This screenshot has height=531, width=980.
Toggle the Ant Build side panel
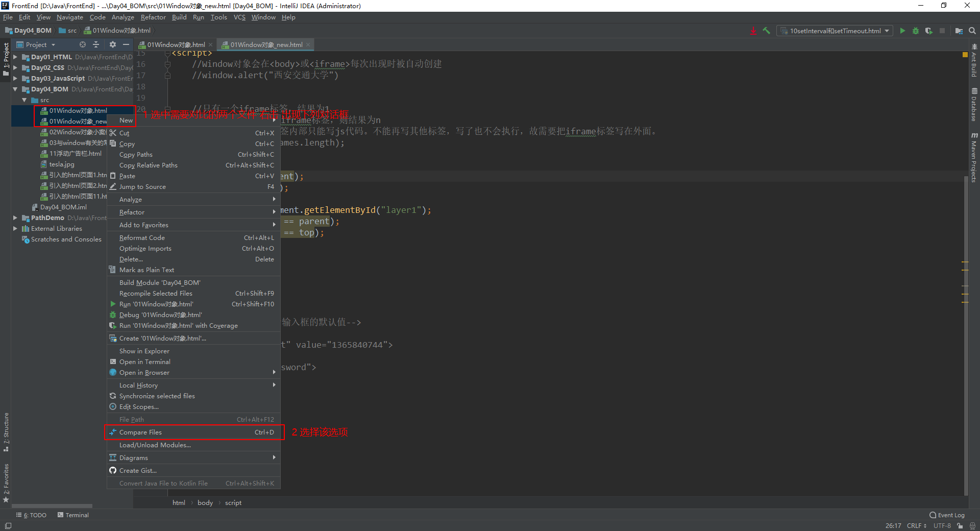click(x=974, y=60)
